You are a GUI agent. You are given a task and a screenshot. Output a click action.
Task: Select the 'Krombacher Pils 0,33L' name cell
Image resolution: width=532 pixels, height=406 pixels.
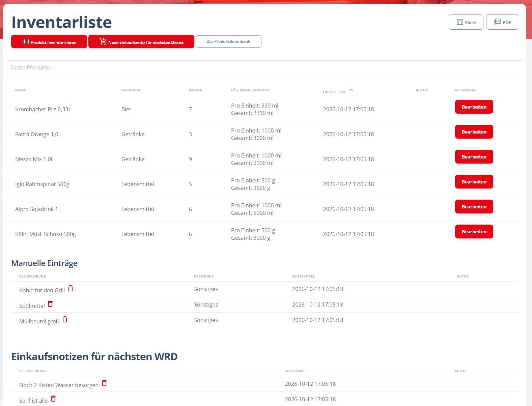point(43,109)
